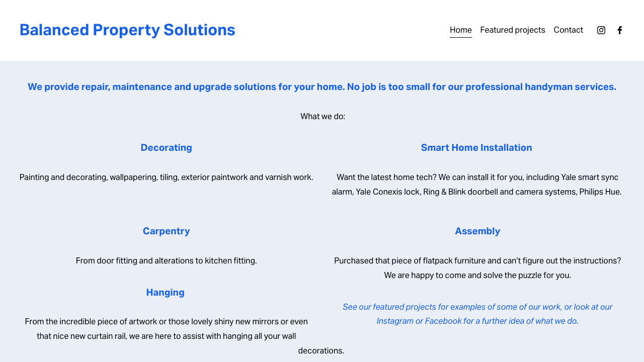Select Home in the navigation menu
This screenshot has width=644, height=362.
click(x=460, y=30)
